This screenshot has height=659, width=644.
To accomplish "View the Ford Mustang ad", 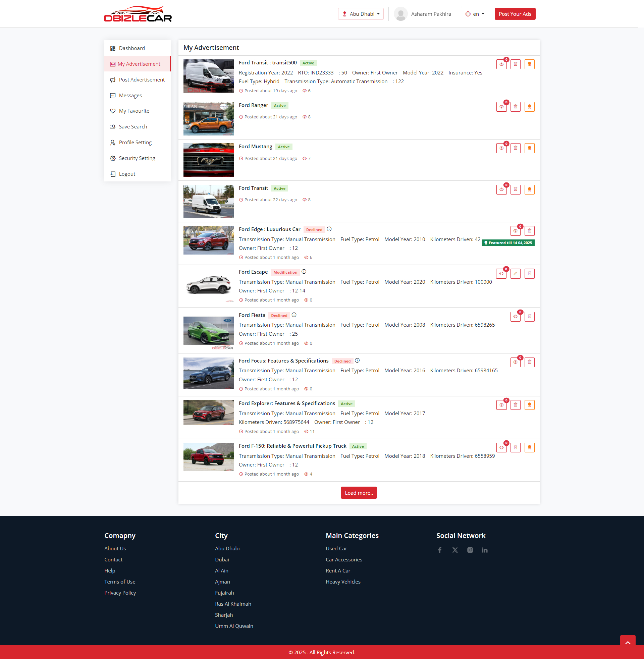I will pos(501,148).
